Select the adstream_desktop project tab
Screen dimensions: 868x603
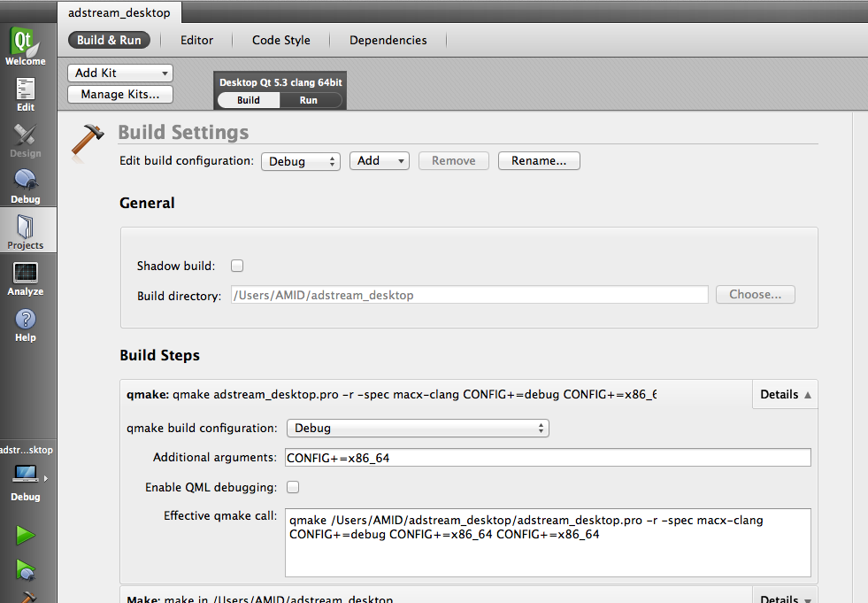click(x=119, y=12)
